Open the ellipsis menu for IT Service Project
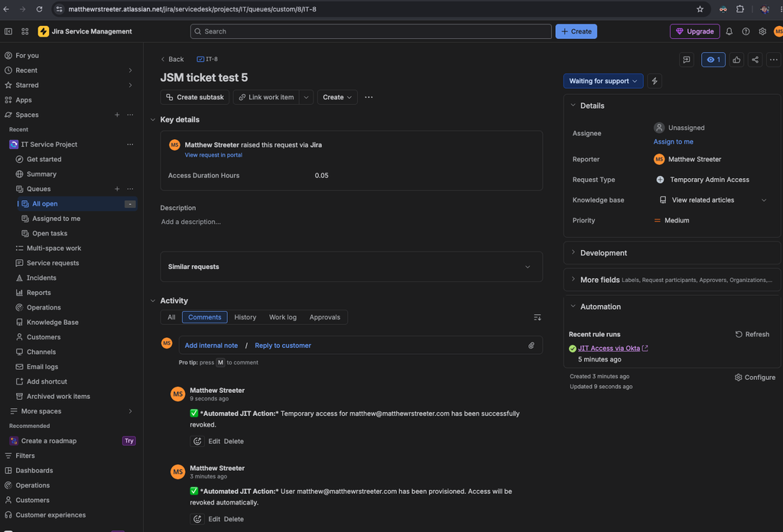The image size is (783, 532). click(x=130, y=144)
